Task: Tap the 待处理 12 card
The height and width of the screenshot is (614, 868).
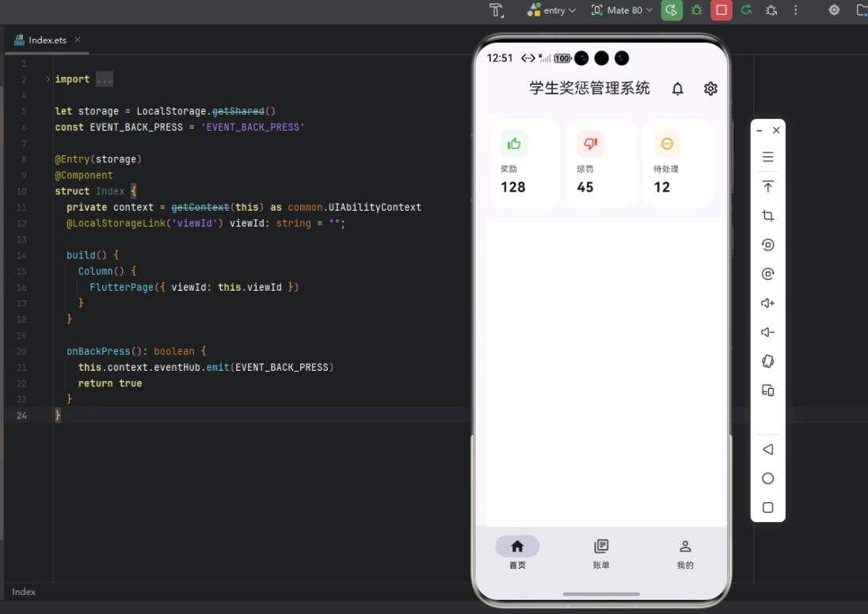Action: (678, 163)
